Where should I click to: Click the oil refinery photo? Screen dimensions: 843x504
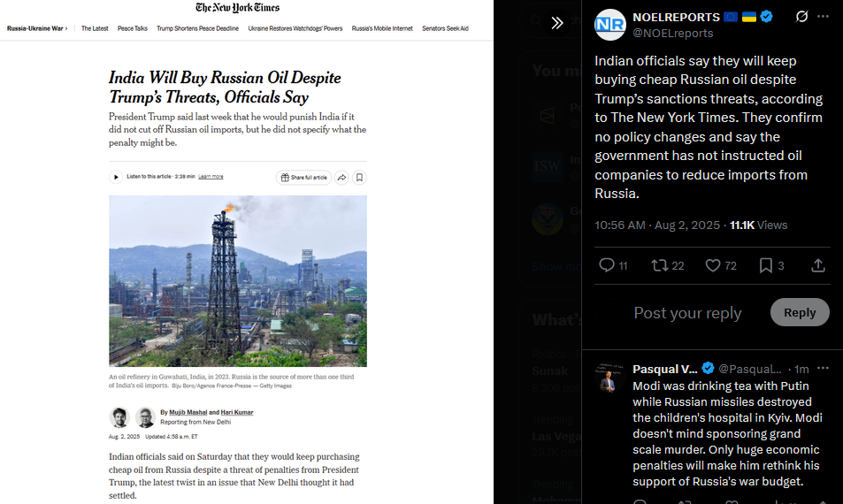pos(238,281)
